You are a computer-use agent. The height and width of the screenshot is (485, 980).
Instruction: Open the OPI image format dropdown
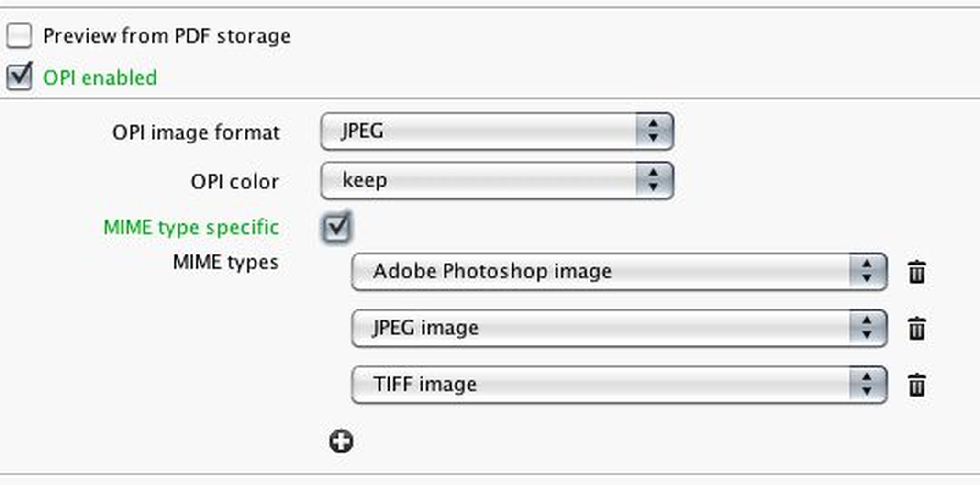click(496, 131)
